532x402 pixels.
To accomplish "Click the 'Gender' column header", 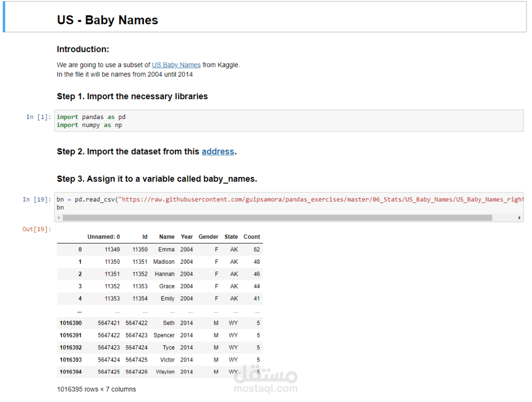I will point(208,237).
